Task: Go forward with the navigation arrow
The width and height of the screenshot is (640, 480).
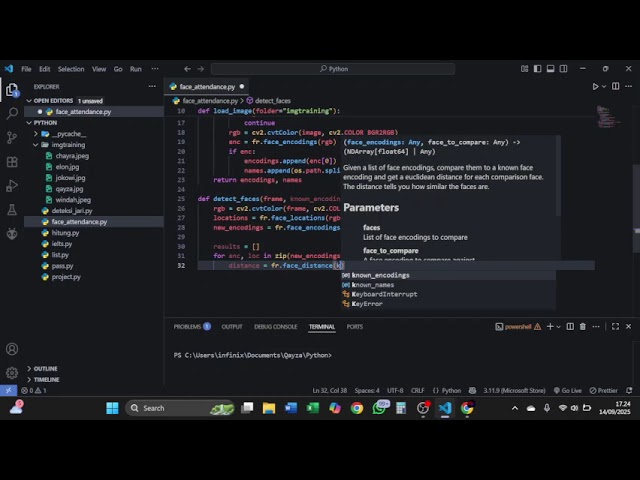Action: (x=200, y=69)
